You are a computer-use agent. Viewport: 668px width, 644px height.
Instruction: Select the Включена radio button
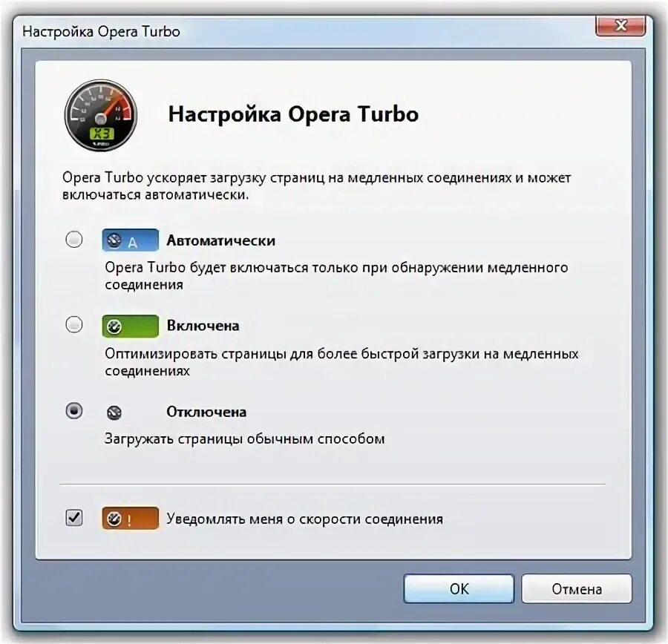tap(74, 324)
